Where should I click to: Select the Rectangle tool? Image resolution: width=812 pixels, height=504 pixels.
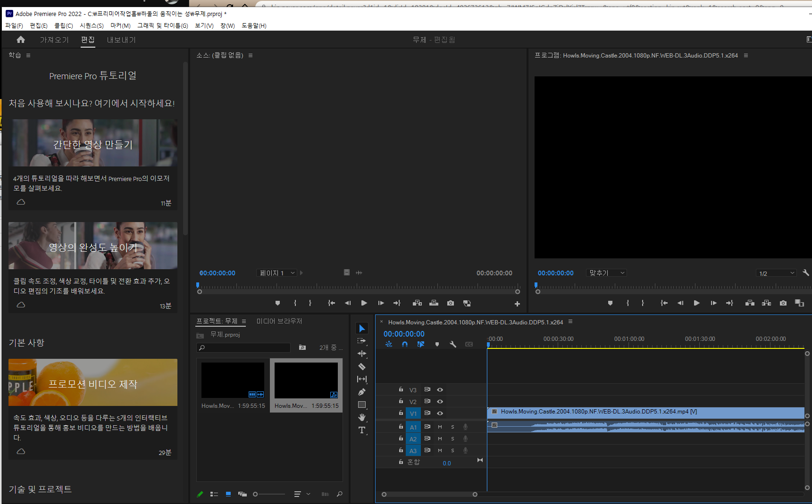point(362,405)
